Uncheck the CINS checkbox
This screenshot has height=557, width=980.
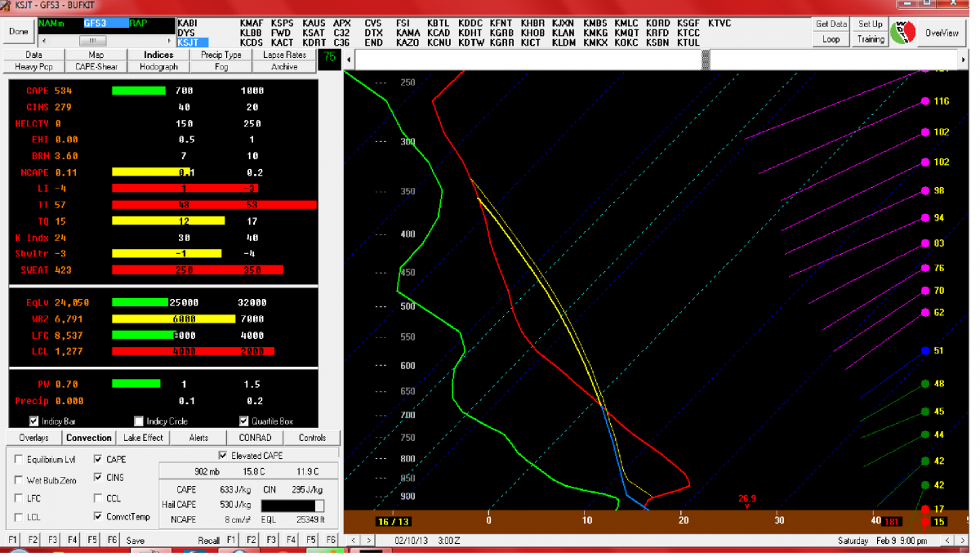[99, 478]
